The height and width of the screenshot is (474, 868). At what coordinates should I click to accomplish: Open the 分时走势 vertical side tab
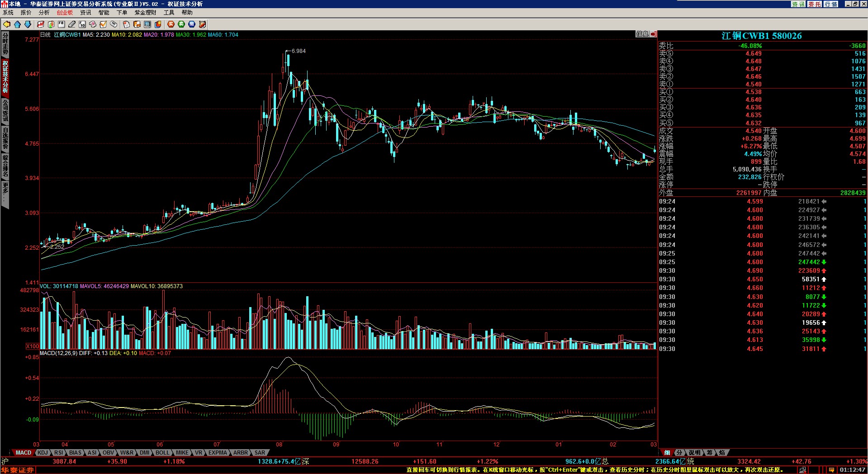[x=5, y=44]
